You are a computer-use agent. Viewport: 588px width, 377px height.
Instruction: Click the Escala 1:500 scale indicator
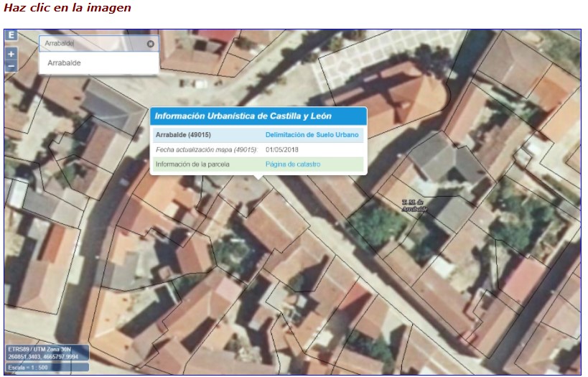point(47,367)
